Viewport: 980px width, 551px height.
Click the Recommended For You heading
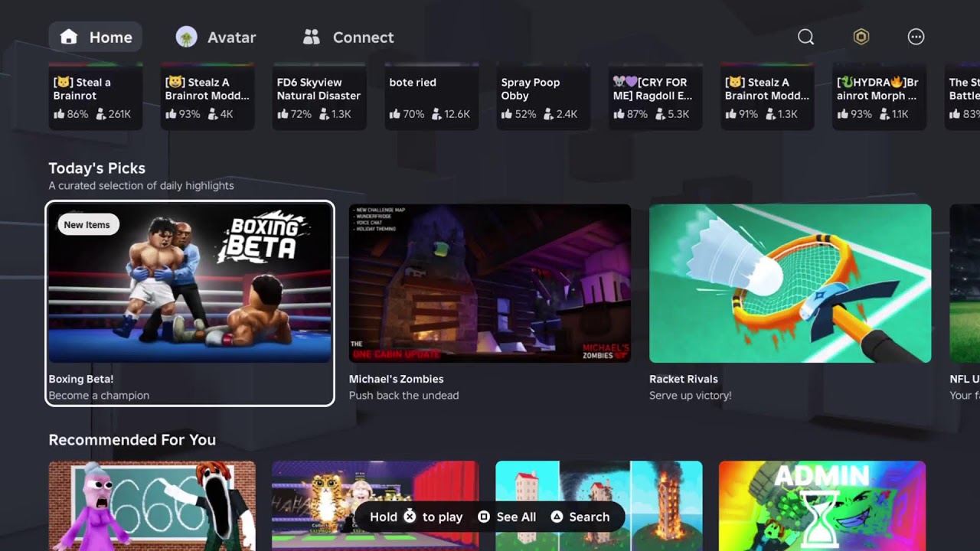(132, 440)
